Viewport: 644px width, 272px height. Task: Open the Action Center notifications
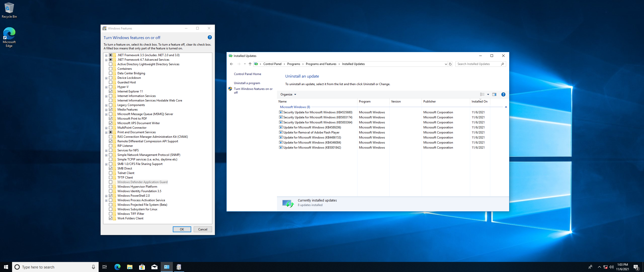pos(636,267)
